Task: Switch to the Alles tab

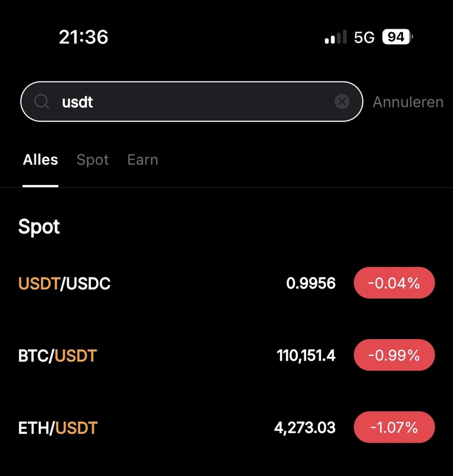Action: coord(40,159)
